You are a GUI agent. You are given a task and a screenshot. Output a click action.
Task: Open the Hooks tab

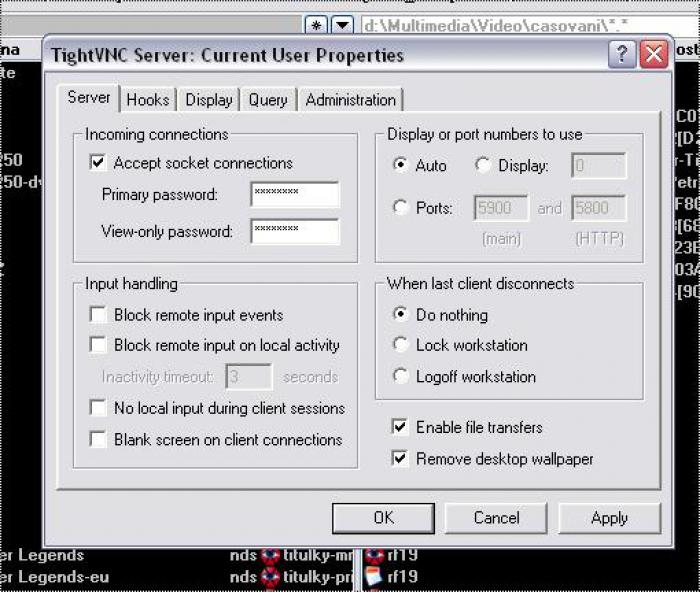(148, 100)
